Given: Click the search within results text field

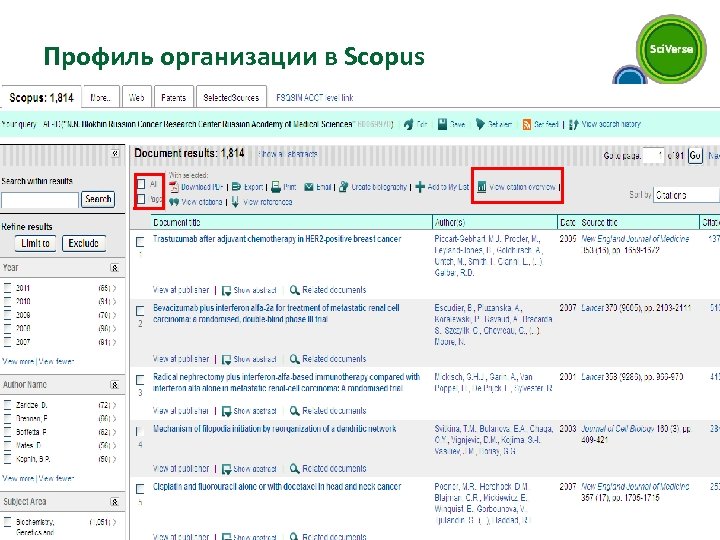Looking at the screenshot, I should tap(39, 200).
